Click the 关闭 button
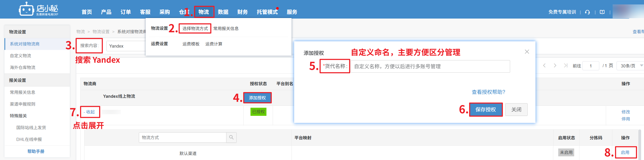 coord(516,110)
